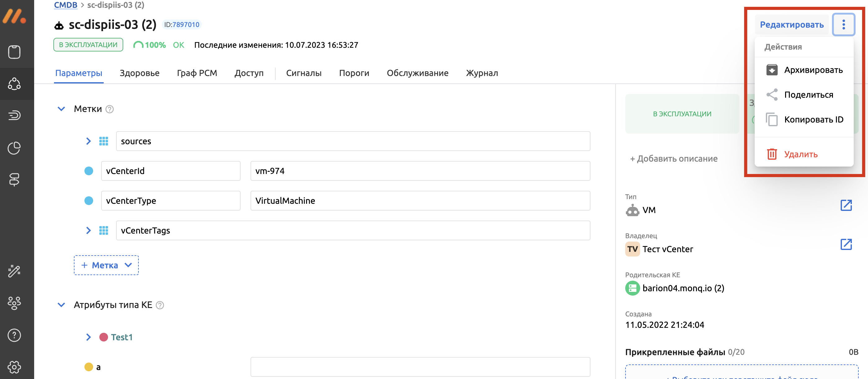This screenshot has width=868, height=379.
Task: Click the VM robot icon under Тип
Action: point(632,210)
